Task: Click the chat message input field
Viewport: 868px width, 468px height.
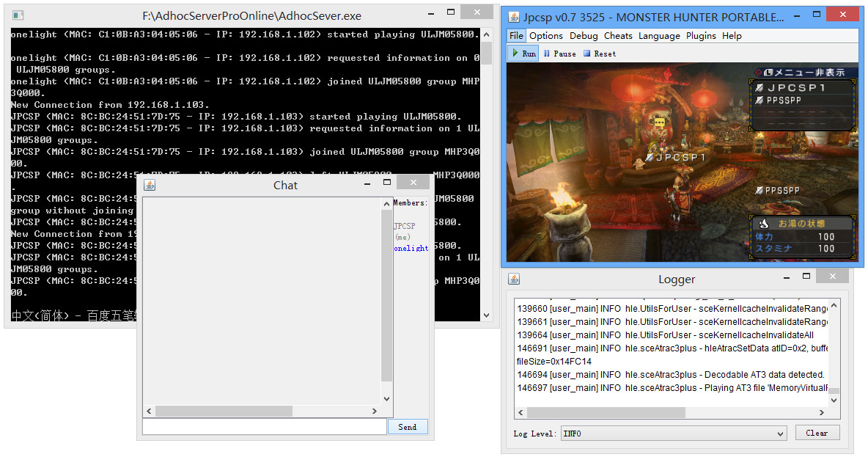Action: coord(264,427)
